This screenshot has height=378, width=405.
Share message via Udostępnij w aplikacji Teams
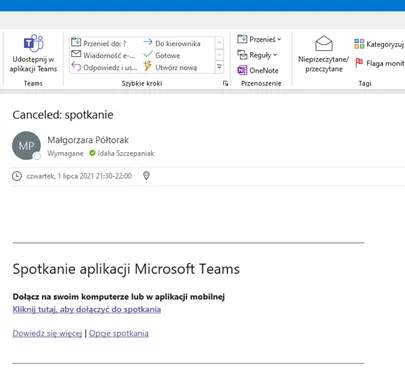click(x=33, y=53)
